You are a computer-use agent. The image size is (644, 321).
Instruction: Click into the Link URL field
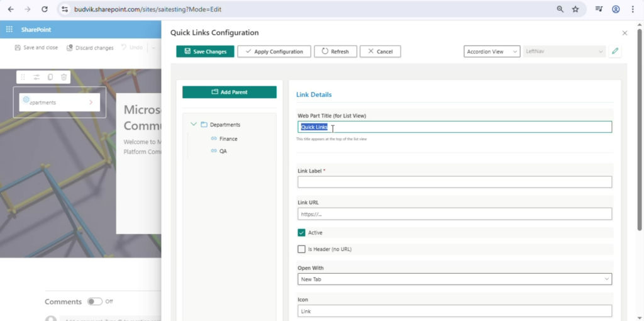coord(454,214)
